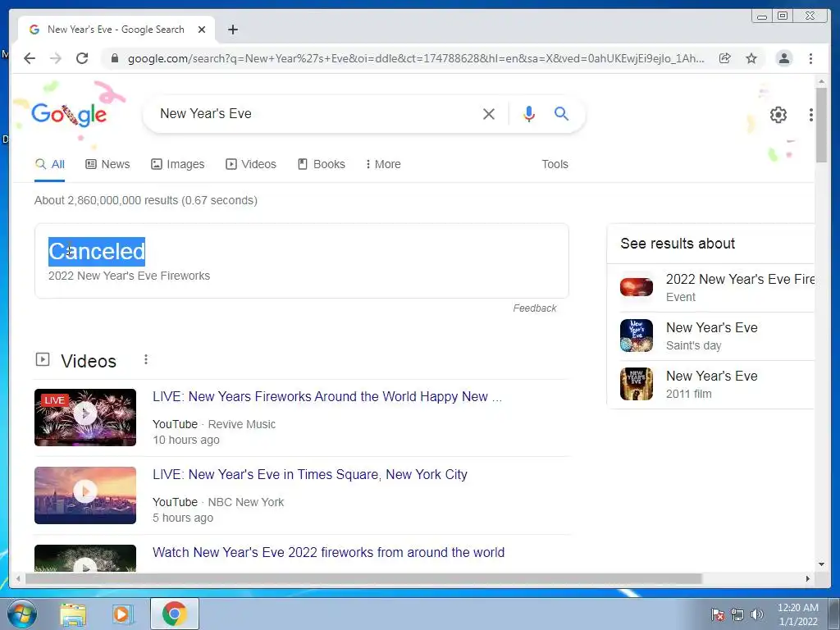Expand the More search categories

click(383, 164)
